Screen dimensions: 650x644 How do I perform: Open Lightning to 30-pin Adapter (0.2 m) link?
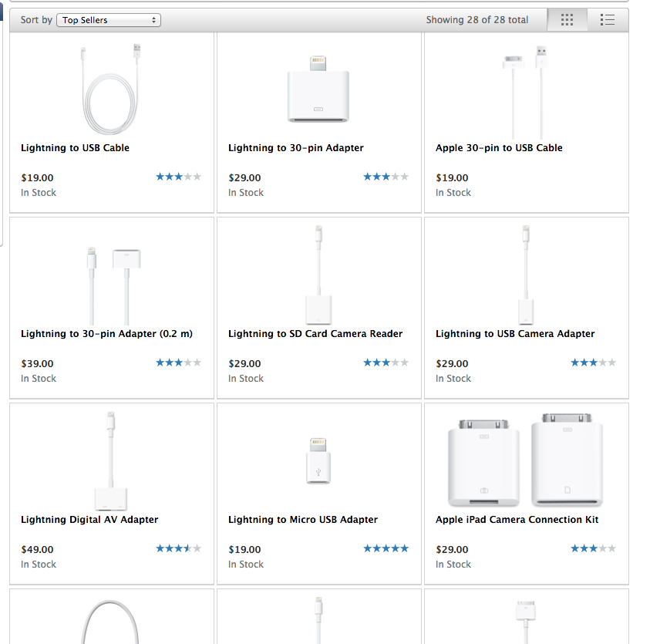click(x=106, y=334)
